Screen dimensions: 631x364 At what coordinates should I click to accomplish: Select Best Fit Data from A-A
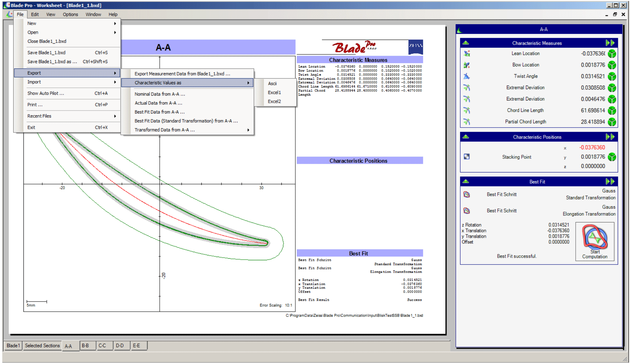pyautogui.click(x=187, y=112)
